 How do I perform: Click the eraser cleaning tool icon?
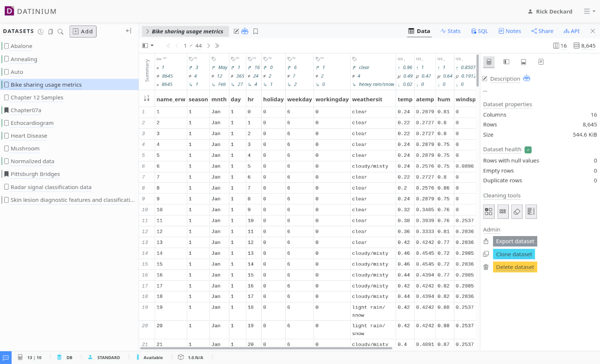click(517, 211)
